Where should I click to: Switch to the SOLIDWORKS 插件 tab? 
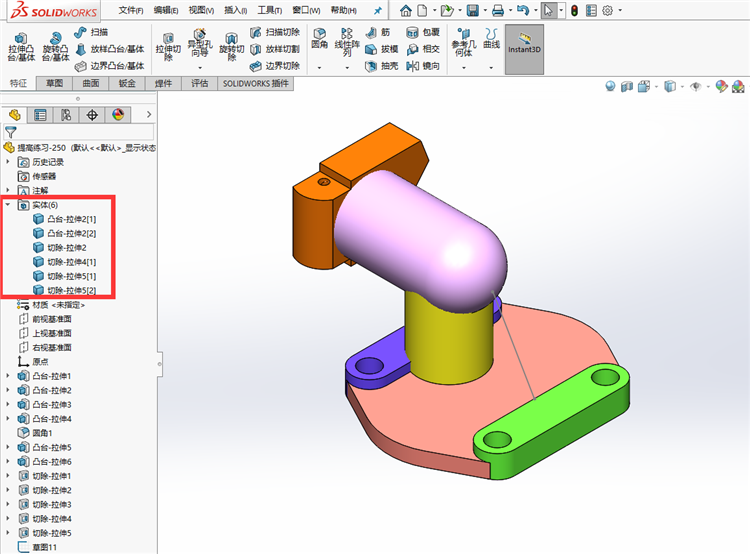click(x=256, y=83)
